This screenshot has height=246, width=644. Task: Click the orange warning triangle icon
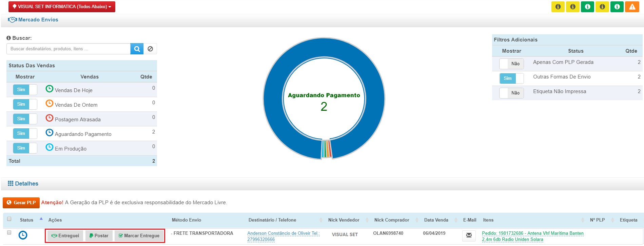[x=632, y=7]
